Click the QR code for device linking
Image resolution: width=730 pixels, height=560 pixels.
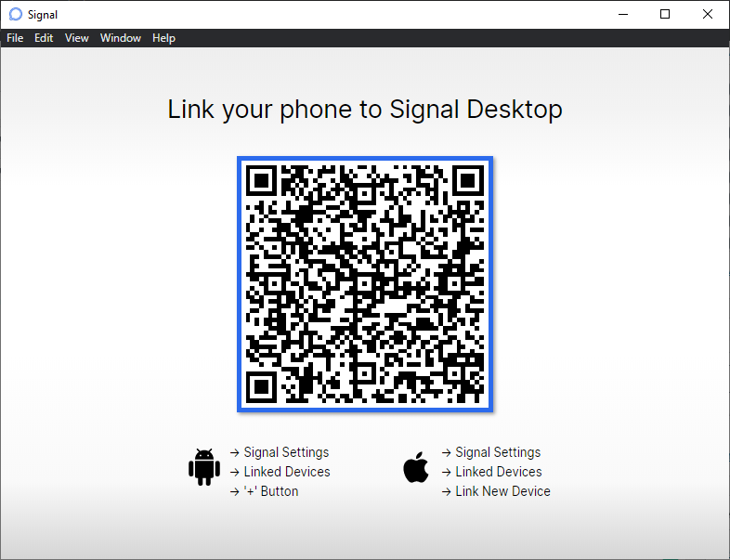[x=365, y=283]
